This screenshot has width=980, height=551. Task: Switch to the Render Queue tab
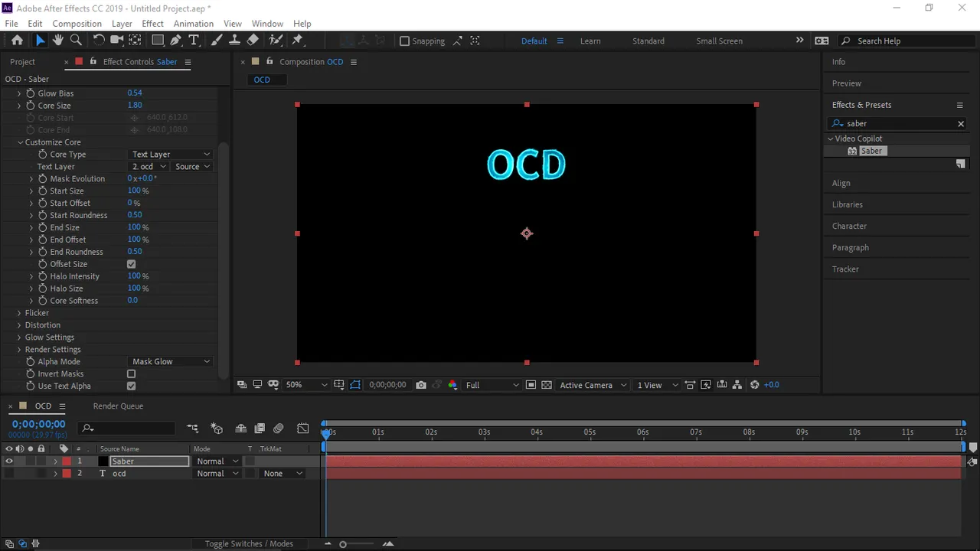tap(118, 406)
